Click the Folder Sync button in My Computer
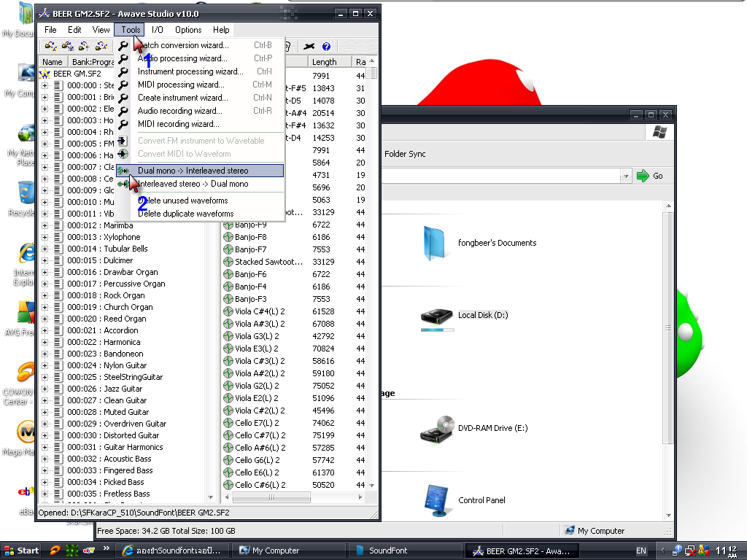This screenshot has height=560, width=747. coord(405,154)
